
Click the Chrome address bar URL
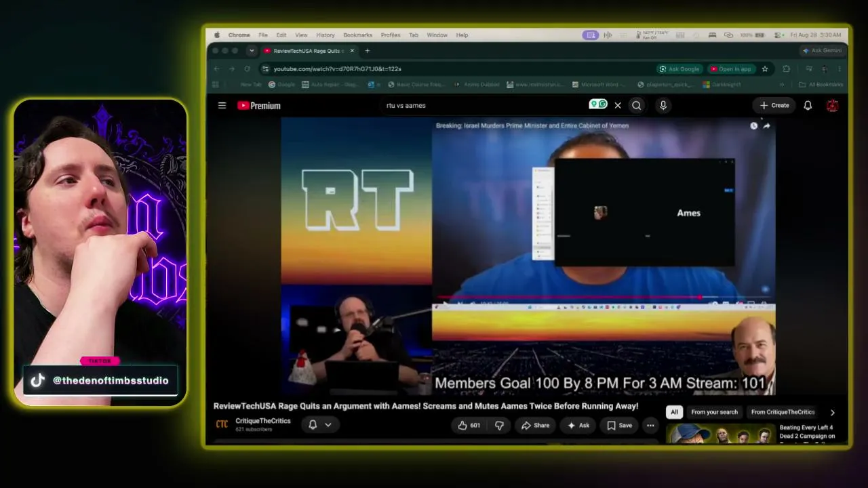pyautogui.click(x=338, y=68)
